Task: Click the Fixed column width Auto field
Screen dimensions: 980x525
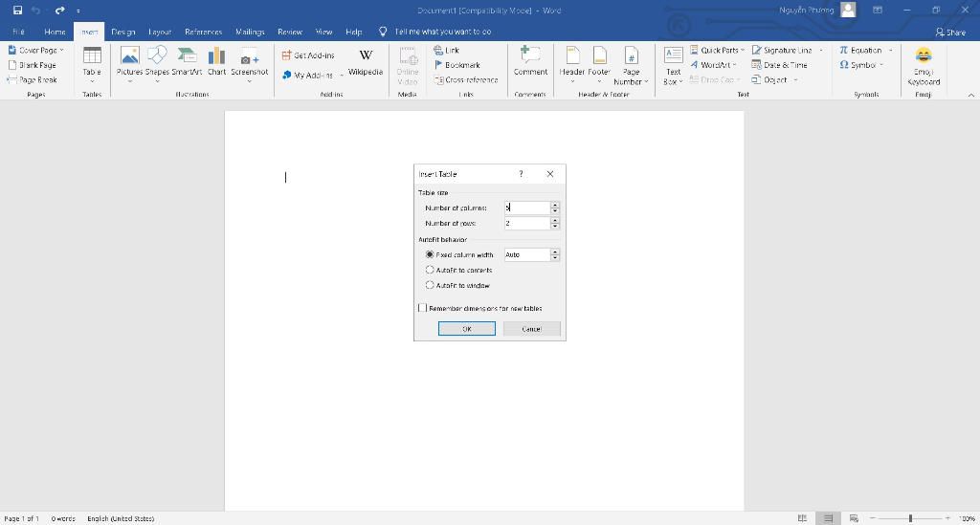Action: tap(527, 254)
